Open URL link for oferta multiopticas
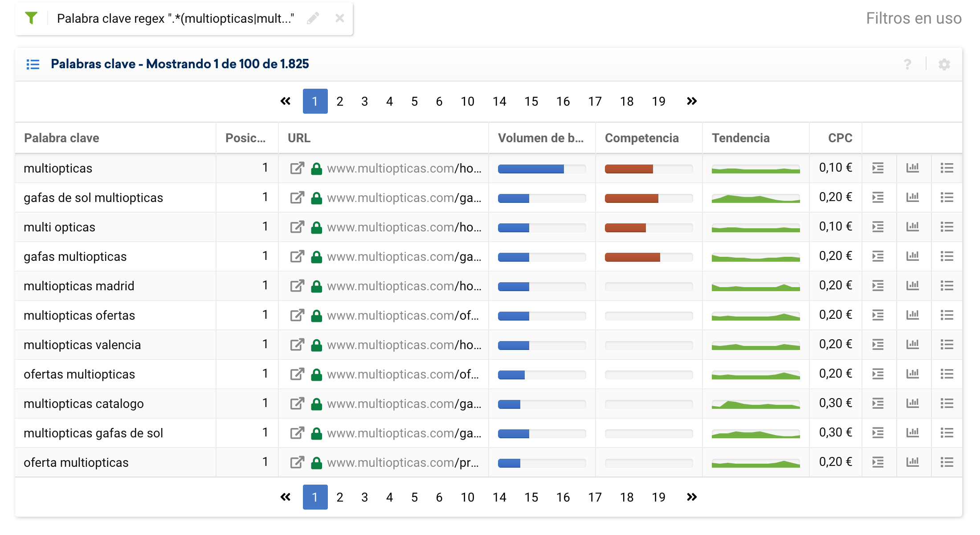 tap(403, 463)
